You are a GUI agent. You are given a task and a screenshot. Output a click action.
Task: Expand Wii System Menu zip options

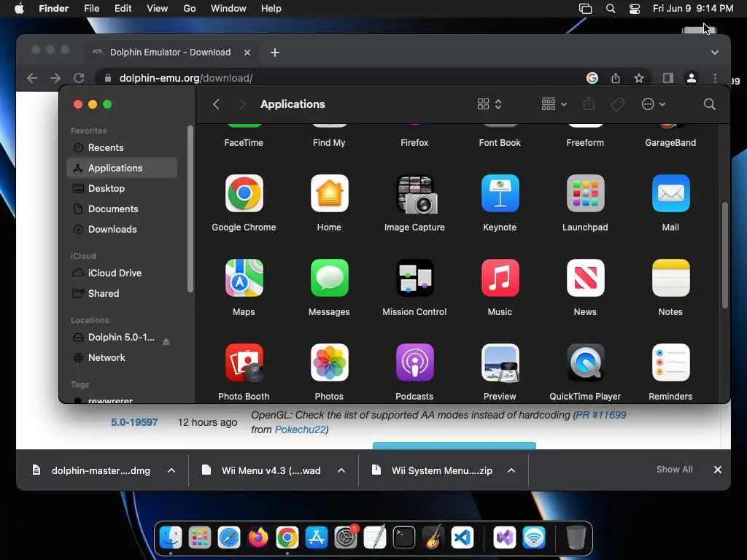[511, 470]
